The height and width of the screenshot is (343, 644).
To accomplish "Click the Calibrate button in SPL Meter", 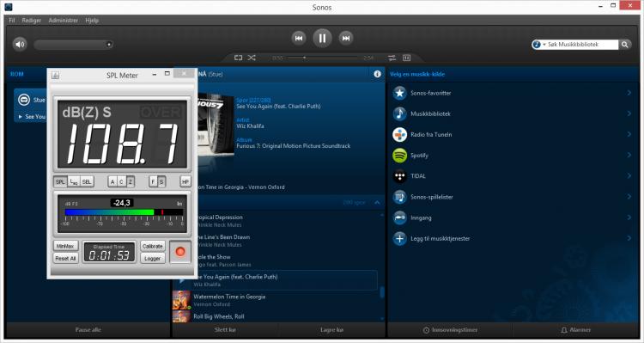I will tap(152, 246).
